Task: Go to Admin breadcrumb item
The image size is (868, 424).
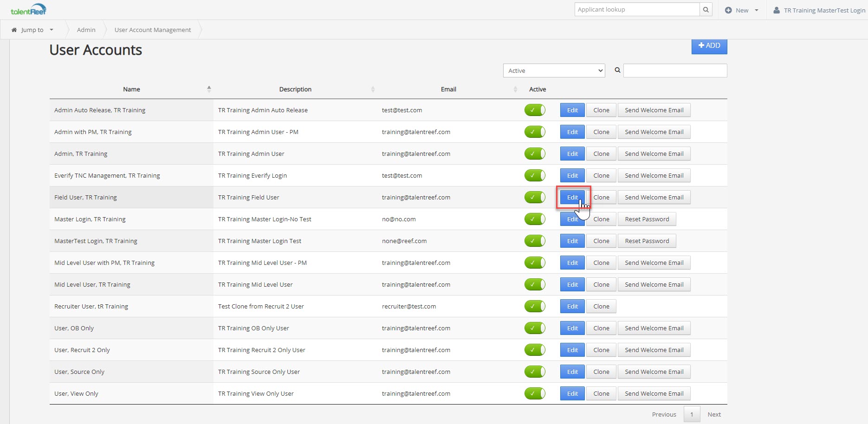Action: click(86, 30)
